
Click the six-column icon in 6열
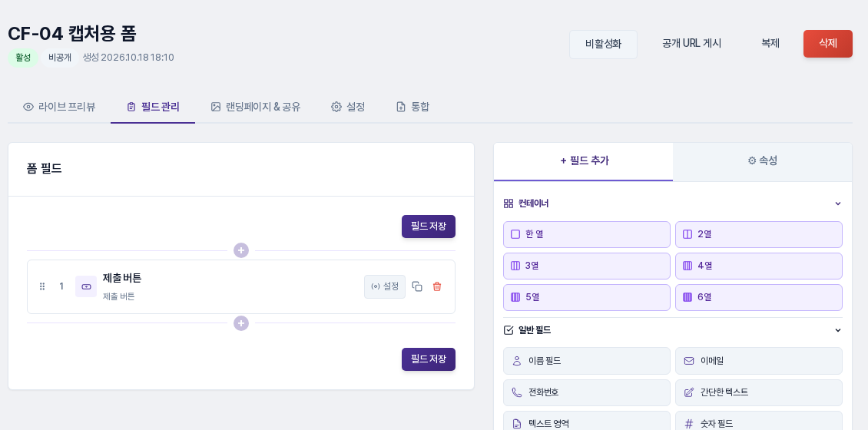[x=687, y=297]
